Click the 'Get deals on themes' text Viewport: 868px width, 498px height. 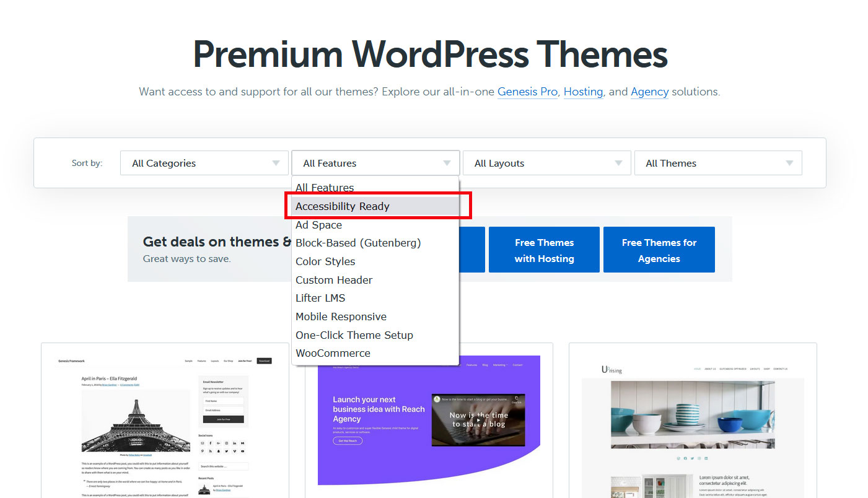coord(217,242)
